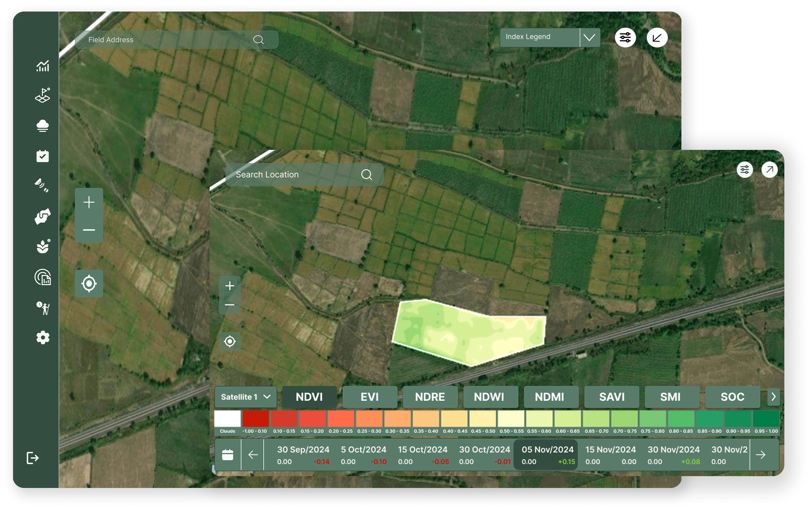
Task: Select the SAVI index tab
Action: 612,397
